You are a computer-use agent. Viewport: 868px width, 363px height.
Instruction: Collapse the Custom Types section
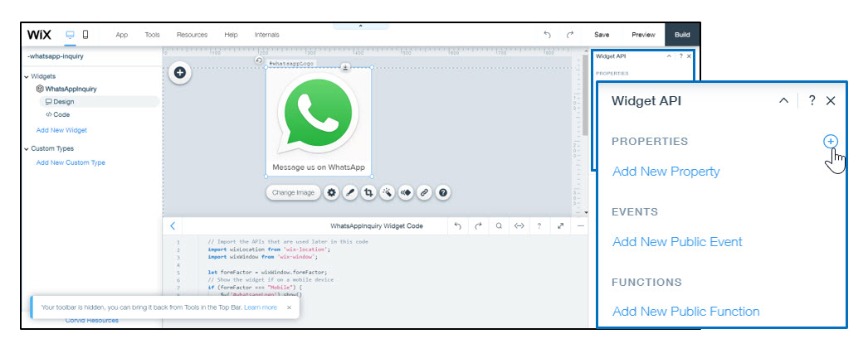point(27,148)
